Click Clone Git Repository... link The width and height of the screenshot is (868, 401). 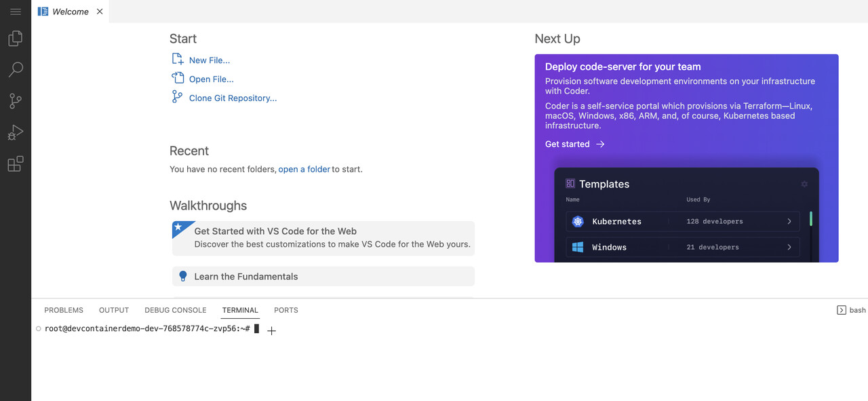[233, 98]
